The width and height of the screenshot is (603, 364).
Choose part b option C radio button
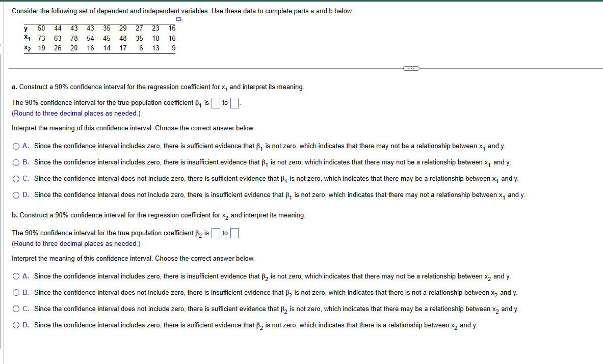(x=16, y=309)
